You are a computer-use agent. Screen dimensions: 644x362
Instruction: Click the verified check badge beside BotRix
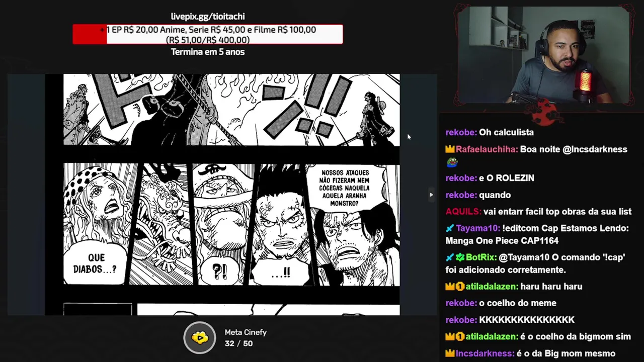coord(460,257)
